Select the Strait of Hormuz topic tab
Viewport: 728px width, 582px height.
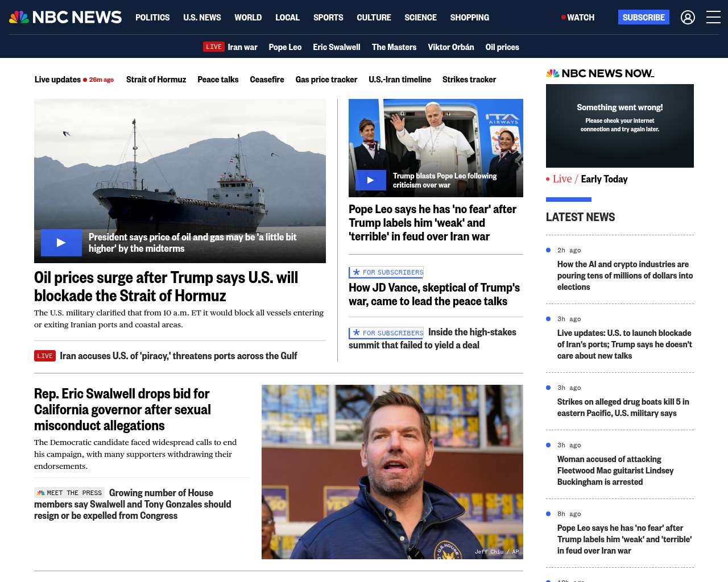tap(156, 80)
